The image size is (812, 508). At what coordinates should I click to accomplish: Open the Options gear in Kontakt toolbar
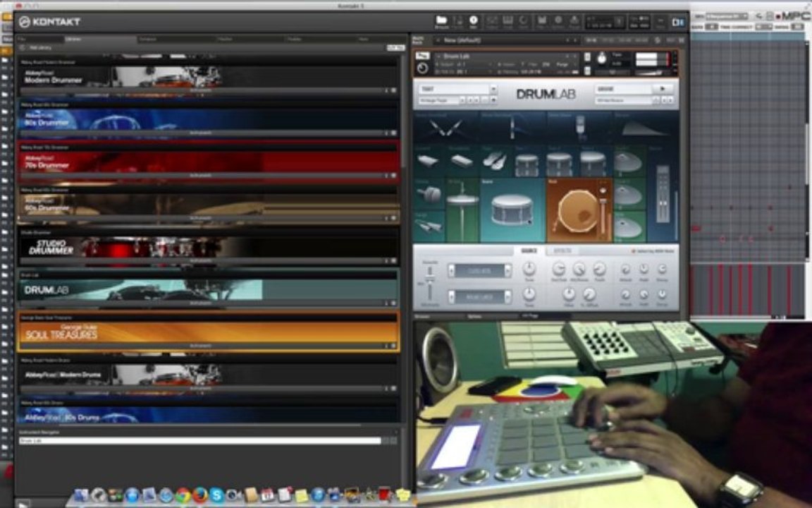coord(558,21)
